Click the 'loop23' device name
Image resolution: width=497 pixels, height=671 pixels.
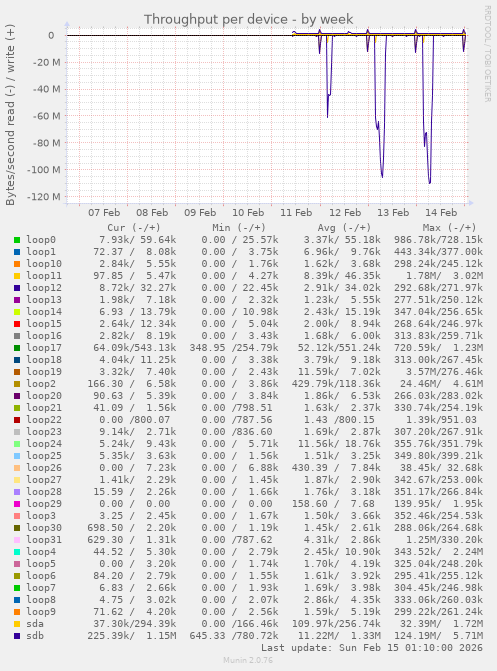click(44, 432)
